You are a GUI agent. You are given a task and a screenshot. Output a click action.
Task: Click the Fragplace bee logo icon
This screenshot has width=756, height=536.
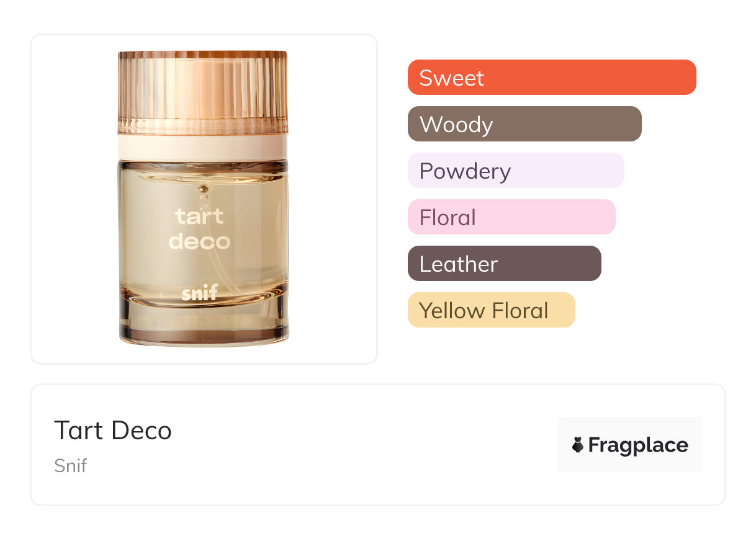pos(578,445)
